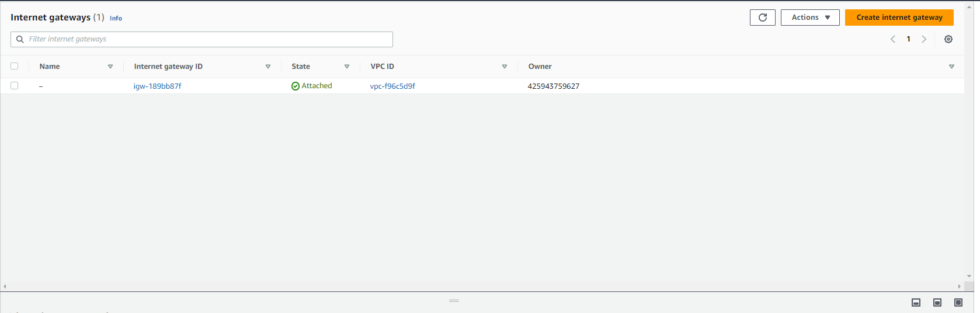Click the search magnifier icon
The height and width of the screenshot is (313, 980).
pyautogui.click(x=20, y=39)
